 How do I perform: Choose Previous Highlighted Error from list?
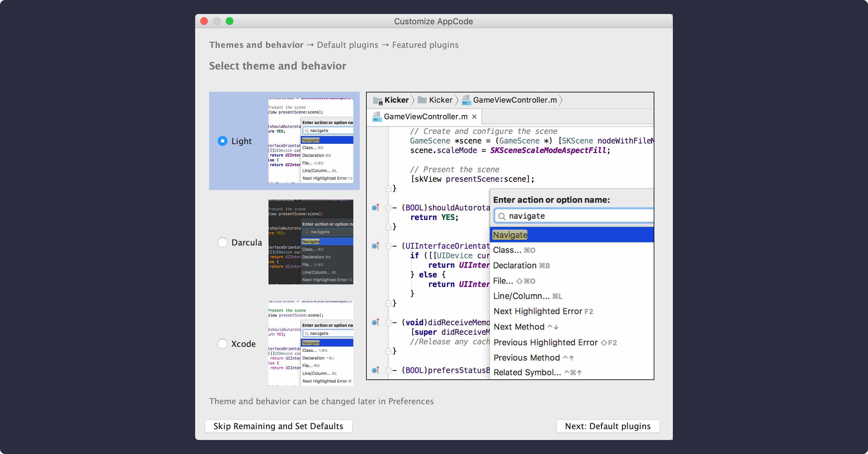point(572,342)
